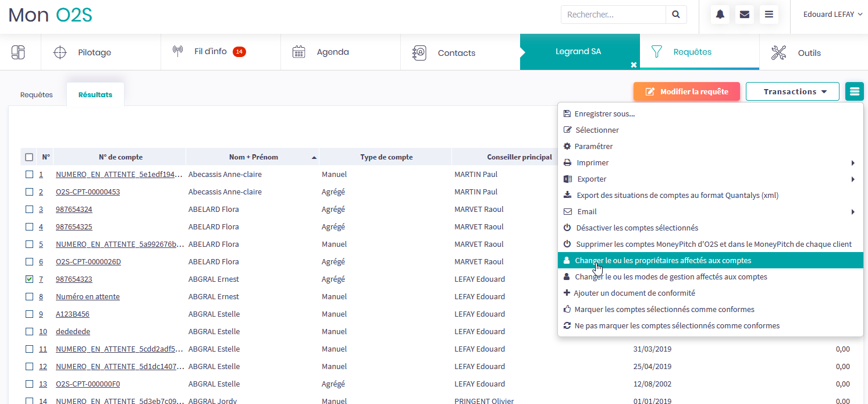Switch to the Requêtes sub-tab

37,95
